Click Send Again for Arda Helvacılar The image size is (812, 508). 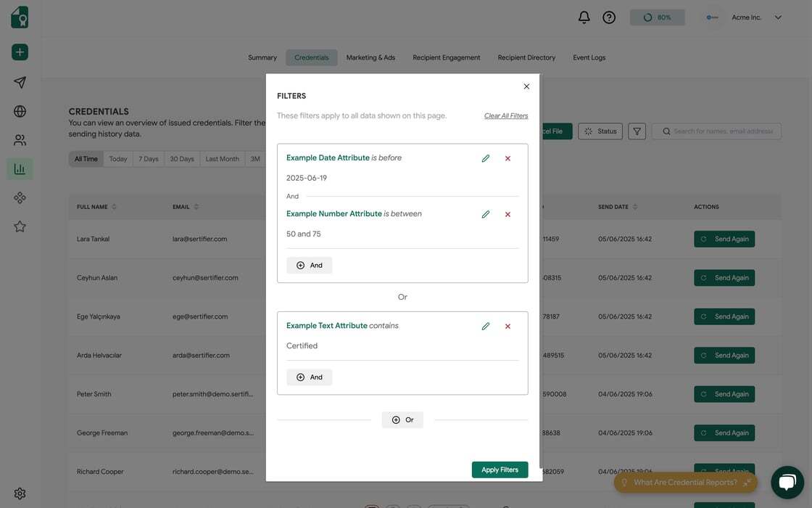[x=724, y=355]
